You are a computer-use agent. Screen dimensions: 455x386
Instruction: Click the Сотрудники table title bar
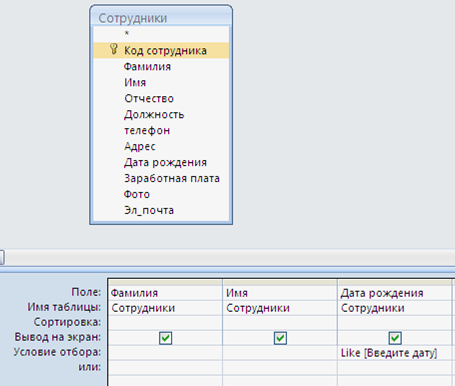coord(161,17)
